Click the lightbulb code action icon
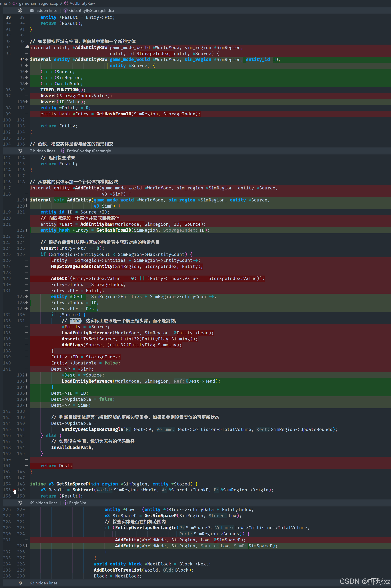This screenshot has height=588, width=391. (27, 47)
